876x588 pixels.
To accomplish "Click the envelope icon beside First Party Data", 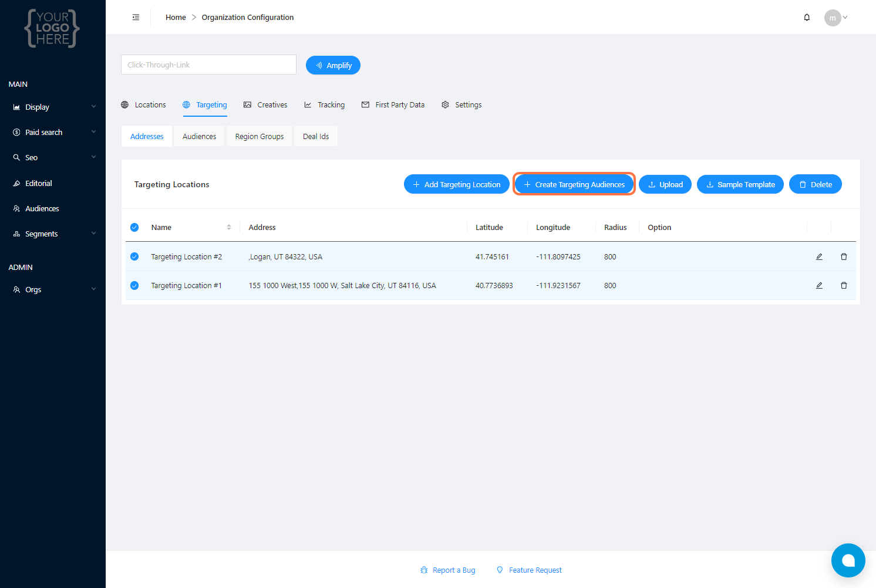I will (x=365, y=105).
